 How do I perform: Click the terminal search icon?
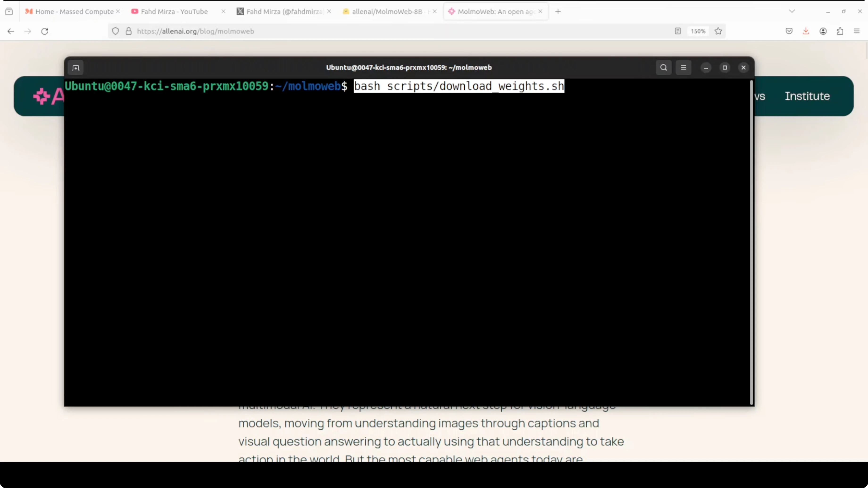pos(664,67)
